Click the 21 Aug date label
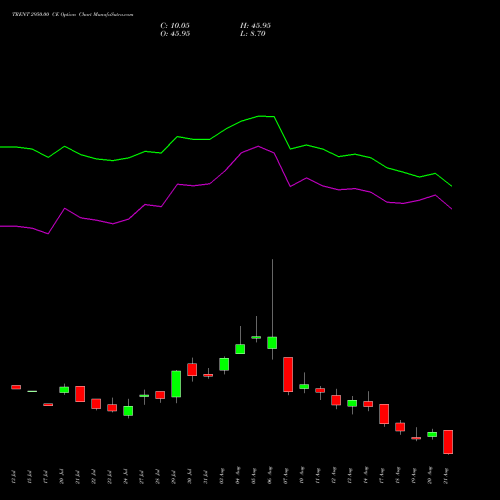 (x=446, y=476)
